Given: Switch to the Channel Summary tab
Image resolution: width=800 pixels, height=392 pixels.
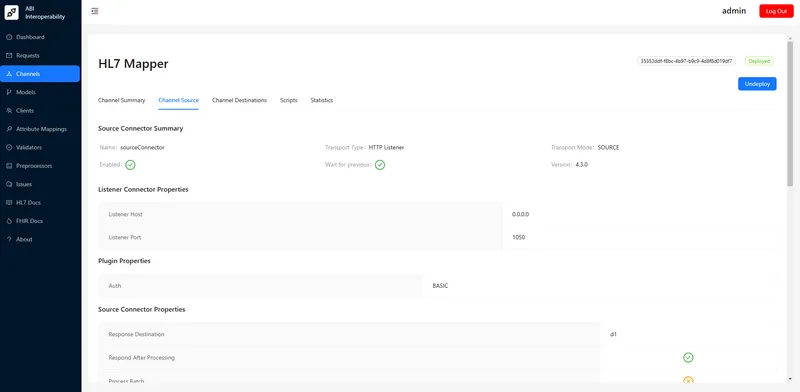Looking at the screenshot, I should [121, 101].
